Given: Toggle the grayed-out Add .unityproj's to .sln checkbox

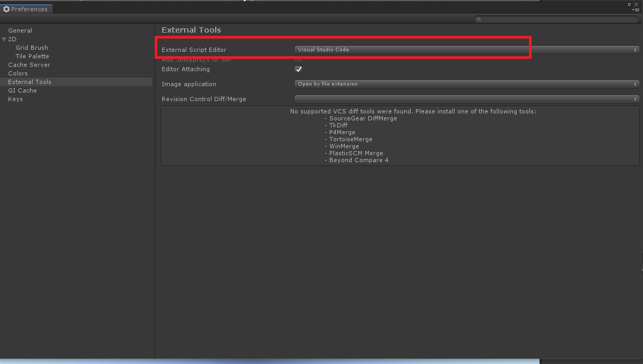Looking at the screenshot, I should (298, 59).
